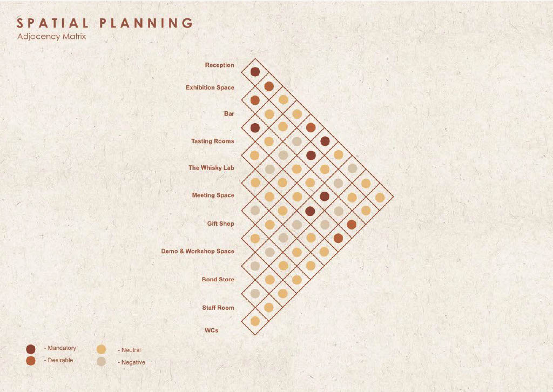This screenshot has height=392, width=553.
Task: Select the Bond Store label
Action: click(x=218, y=279)
